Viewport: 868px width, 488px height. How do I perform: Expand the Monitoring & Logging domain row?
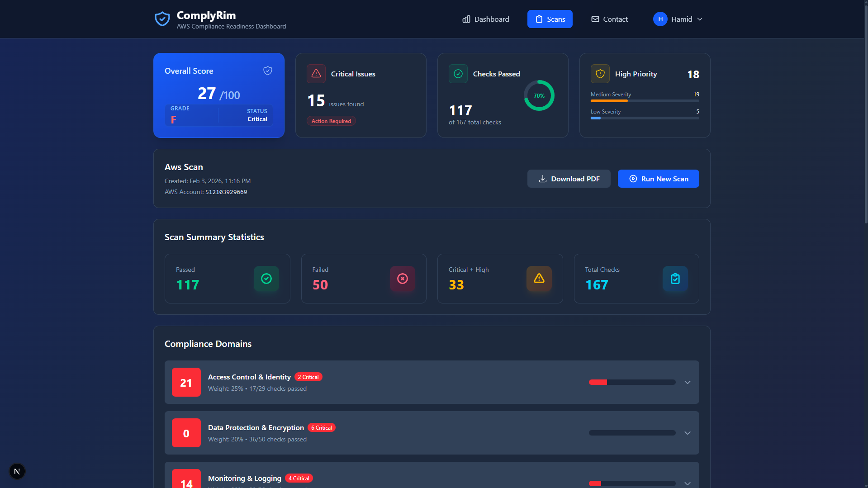click(687, 483)
